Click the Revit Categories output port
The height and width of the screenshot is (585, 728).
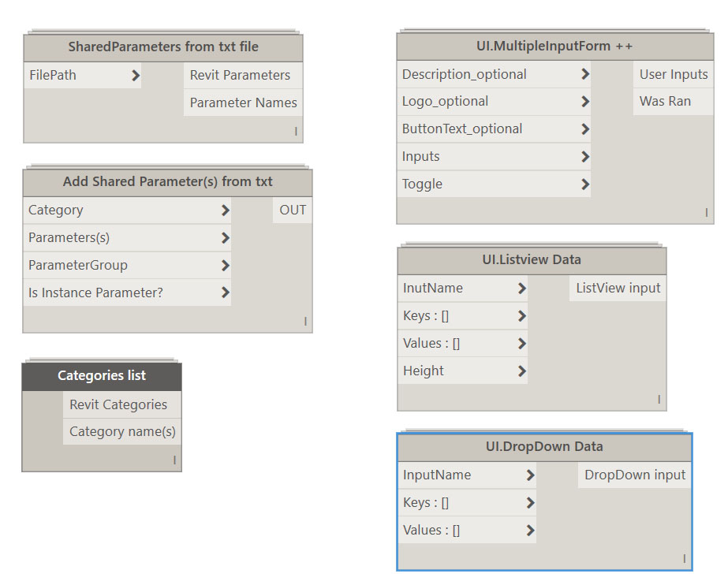[121, 404]
